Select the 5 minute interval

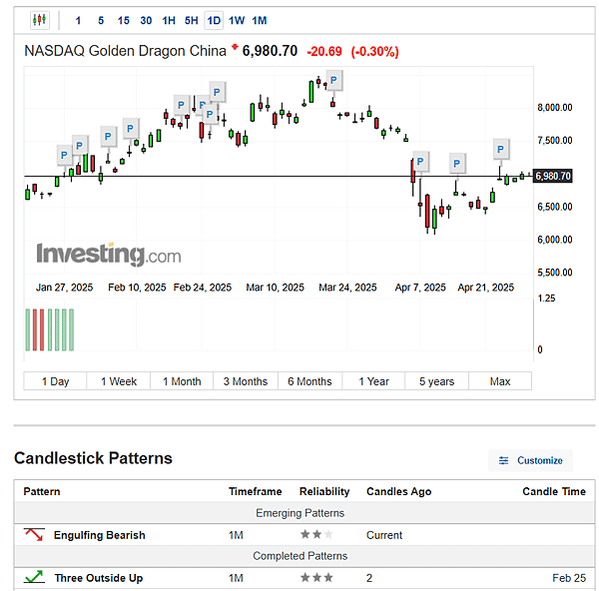pyautogui.click(x=101, y=20)
